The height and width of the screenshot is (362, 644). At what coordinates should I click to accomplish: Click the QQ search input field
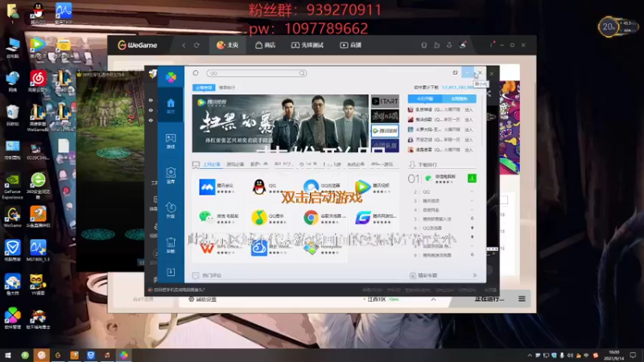[x=256, y=73]
